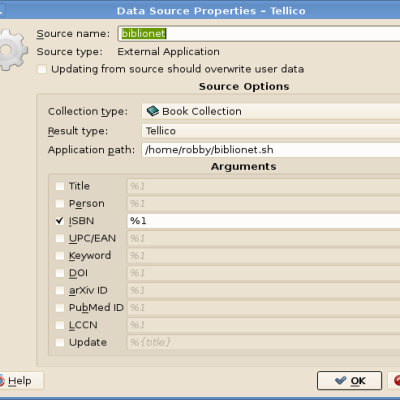Click the Application path field

pos(271,150)
